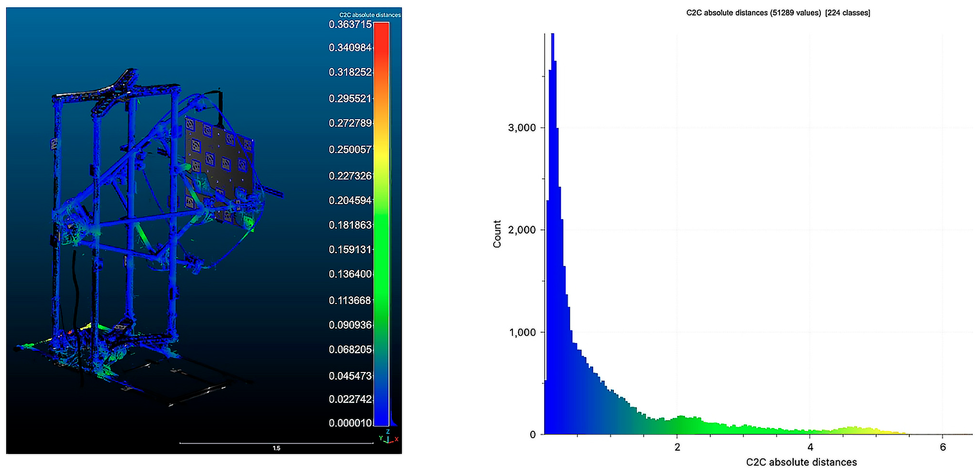Click the Count y-axis label
Screen dimensions: 980x472
[497, 234]
